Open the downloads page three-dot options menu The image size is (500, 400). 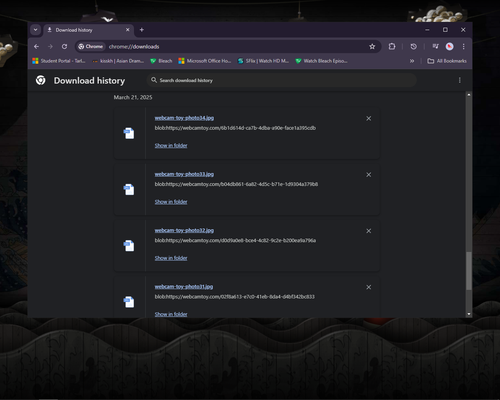tap(460, 80)
